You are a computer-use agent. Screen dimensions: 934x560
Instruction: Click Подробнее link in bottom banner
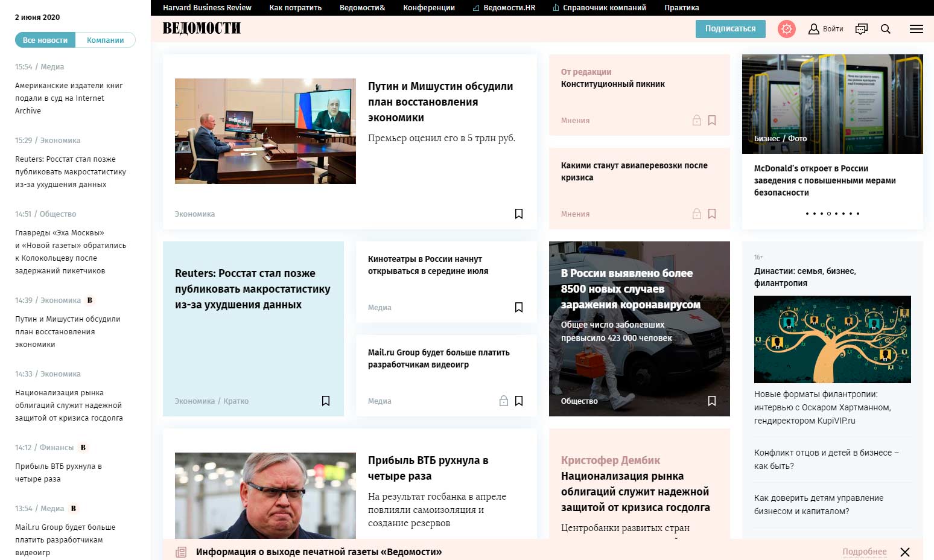click(x=865, y=552)
